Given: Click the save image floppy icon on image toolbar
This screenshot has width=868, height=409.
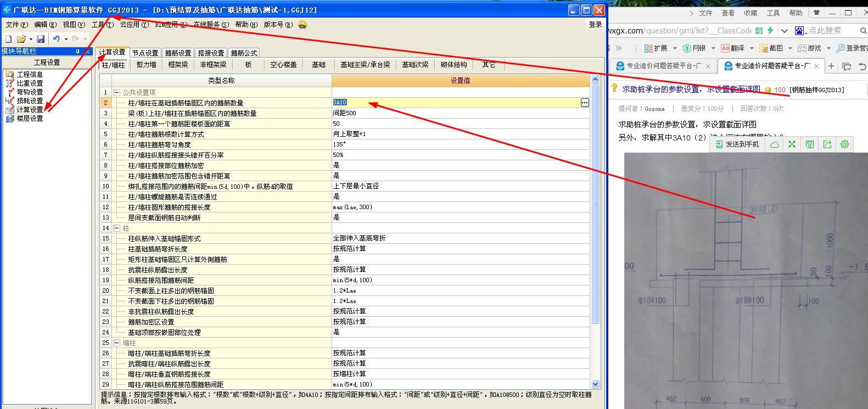Looking at the screenshot, I should [x=809, y=144].
